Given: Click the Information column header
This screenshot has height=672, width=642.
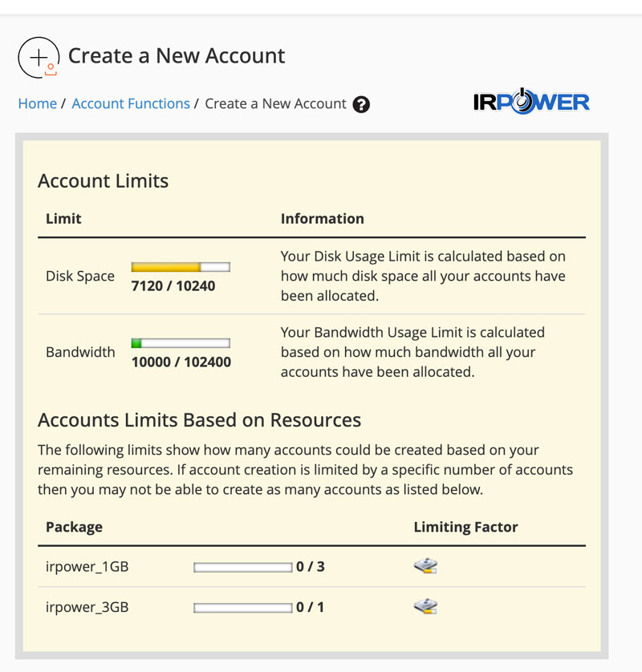Looking at the screenshot, I should tap(322, 218).
